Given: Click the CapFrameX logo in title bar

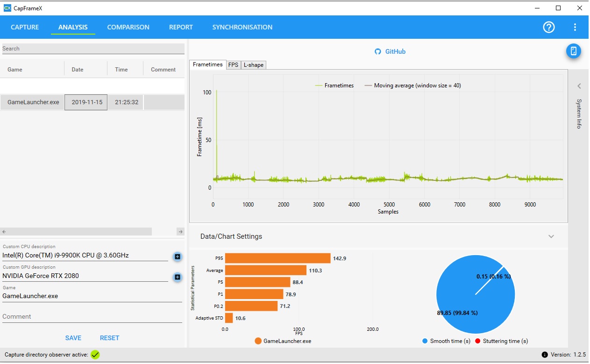Looking at the screenshot, I should (7, 8).
